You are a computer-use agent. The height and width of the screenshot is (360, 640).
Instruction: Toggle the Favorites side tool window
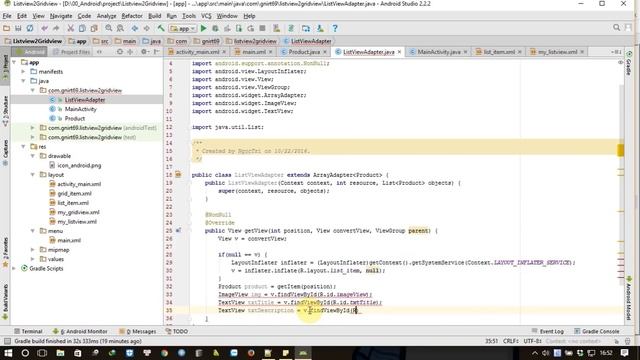[x=5, y=252]
